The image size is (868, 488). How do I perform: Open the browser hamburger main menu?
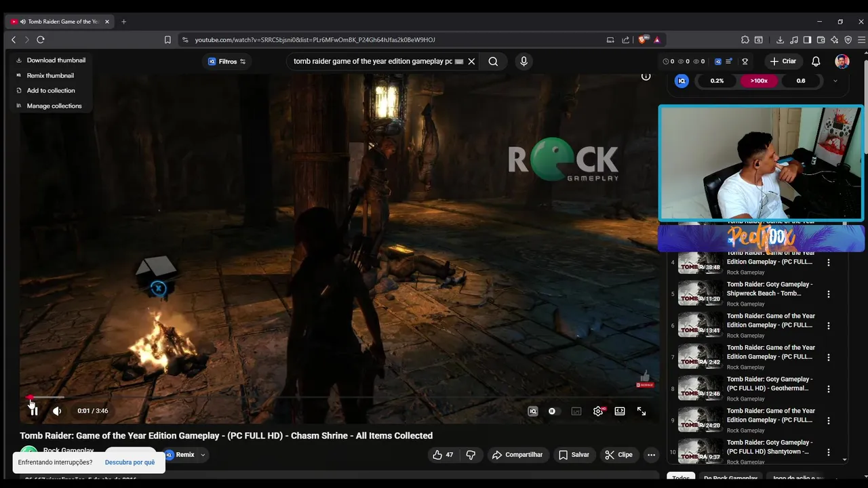pos(861,40)
